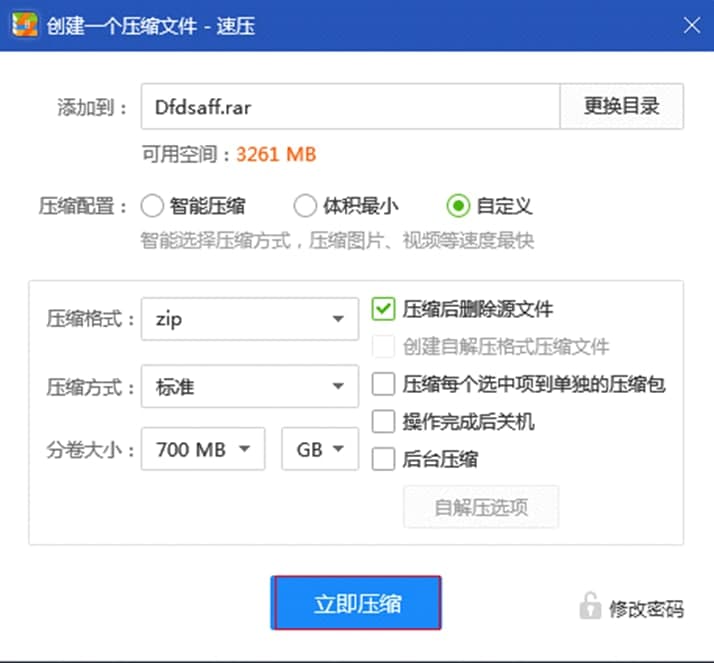This screenshot has width=714, height=663.
Task: Click the 立即压缩 button
Action: [x=356, y=603]
